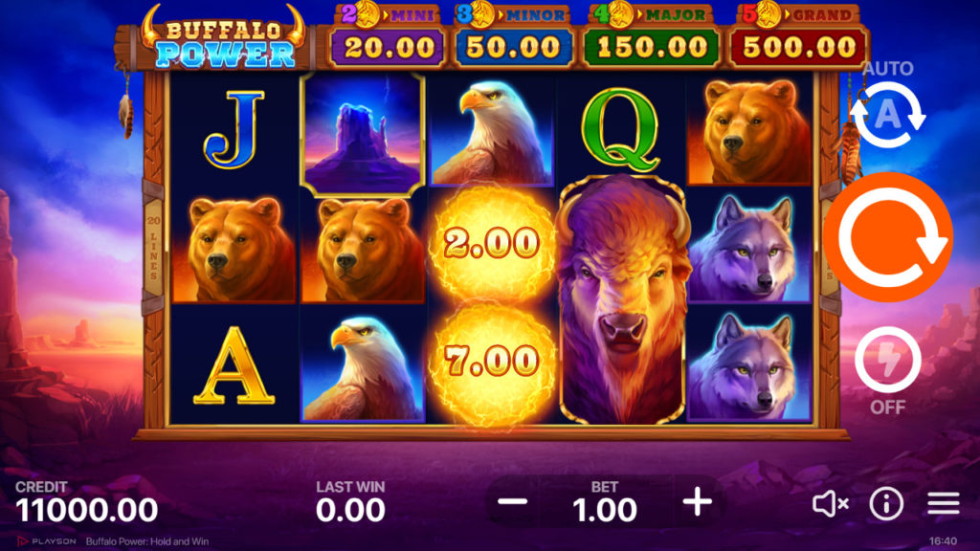Image resolution: width=980 pixels, height=551 pixels.
Task: Click the 7.00 sun bonus symbol
Action: [x=492, y=361]
